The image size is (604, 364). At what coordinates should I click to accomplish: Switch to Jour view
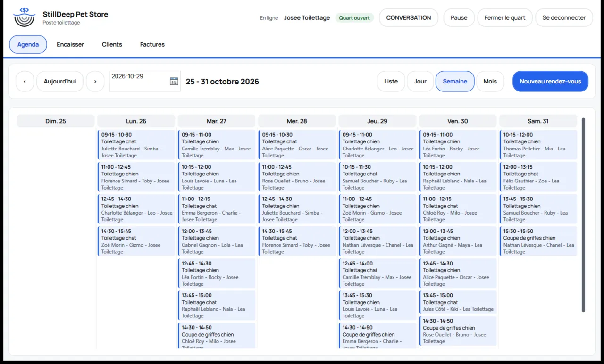tap(420, 81)
